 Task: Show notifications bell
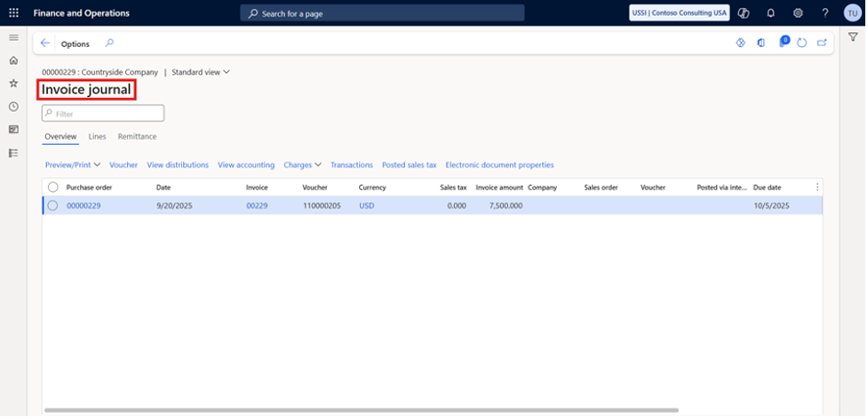(x=770, y=12)
